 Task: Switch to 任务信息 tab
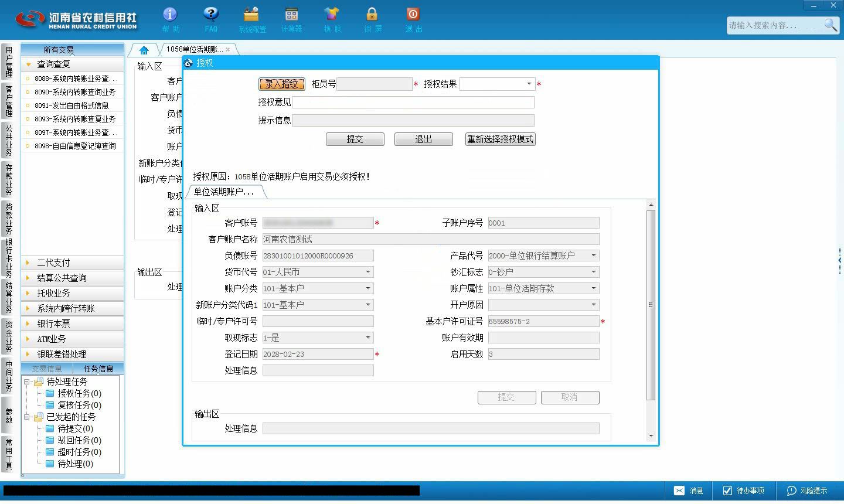[98, 369]
